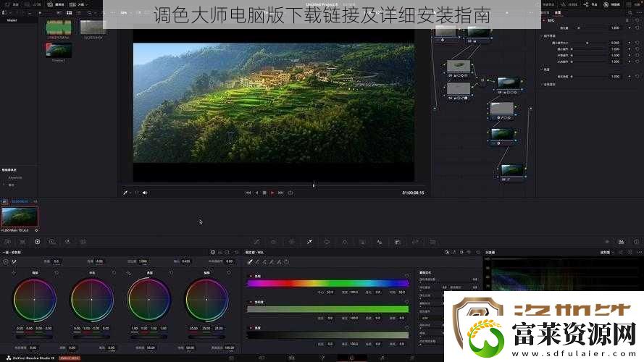Image resolution: width=644 pixels, height=362 pixels.
Task: Open the Blur palette
Action: [x=380, y=242]
